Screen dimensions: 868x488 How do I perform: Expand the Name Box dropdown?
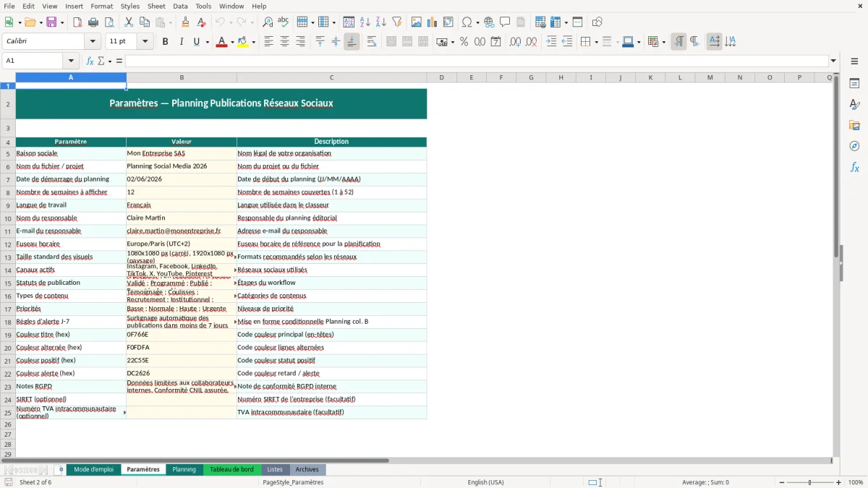point(71,61)
